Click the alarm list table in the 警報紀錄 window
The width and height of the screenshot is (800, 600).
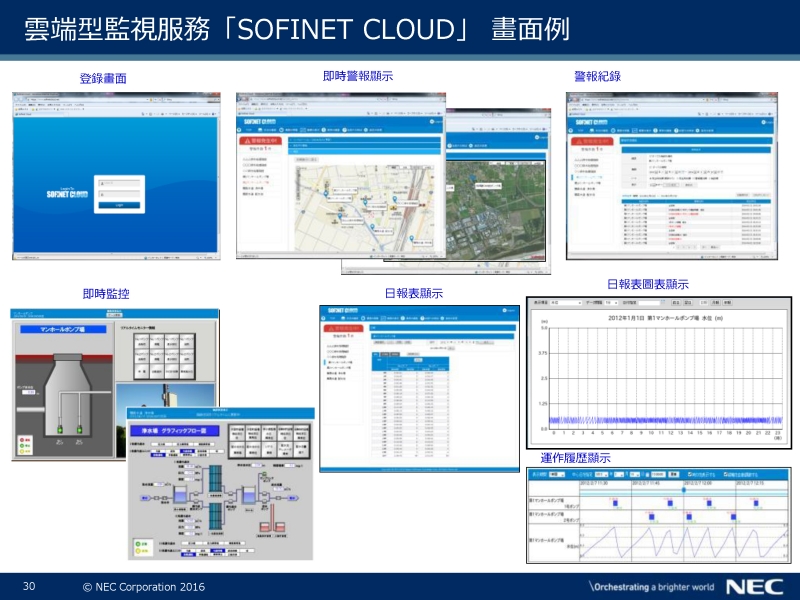[x=696, y=222]
